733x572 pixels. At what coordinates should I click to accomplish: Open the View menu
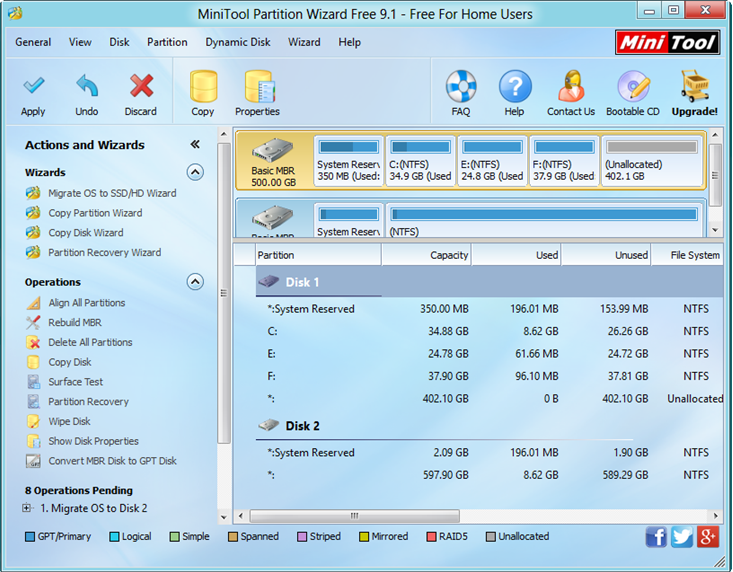coord(80,42)
